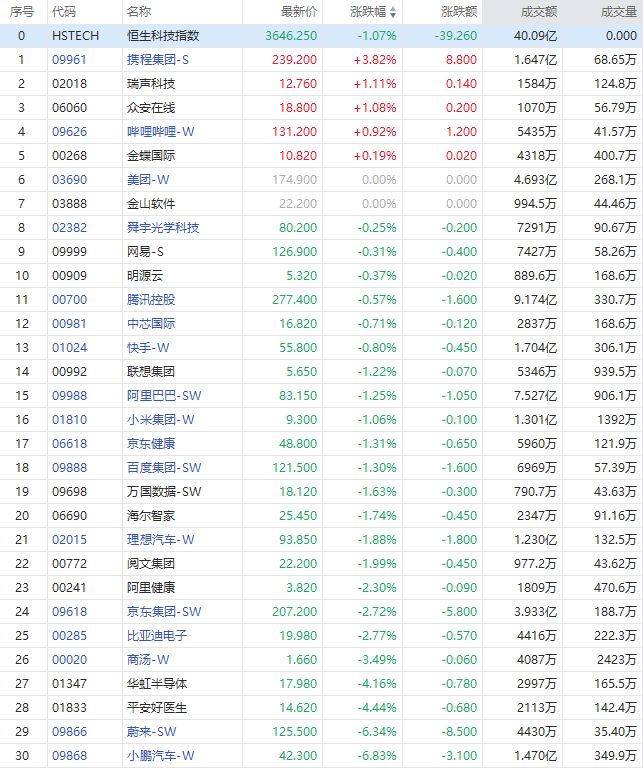The width and height of the screenshot is (643, 769).
Task: Open 京东健康 stock
Action: pyautogui.click(x=151, y=444)
